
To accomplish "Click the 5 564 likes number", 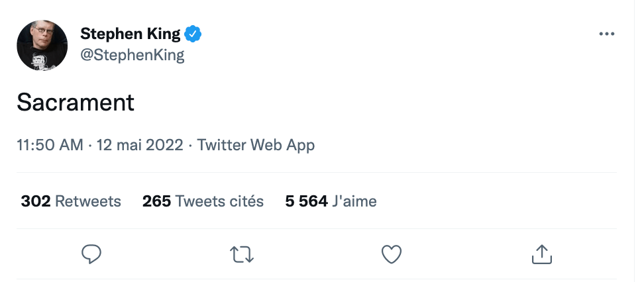I will (306, 201).
